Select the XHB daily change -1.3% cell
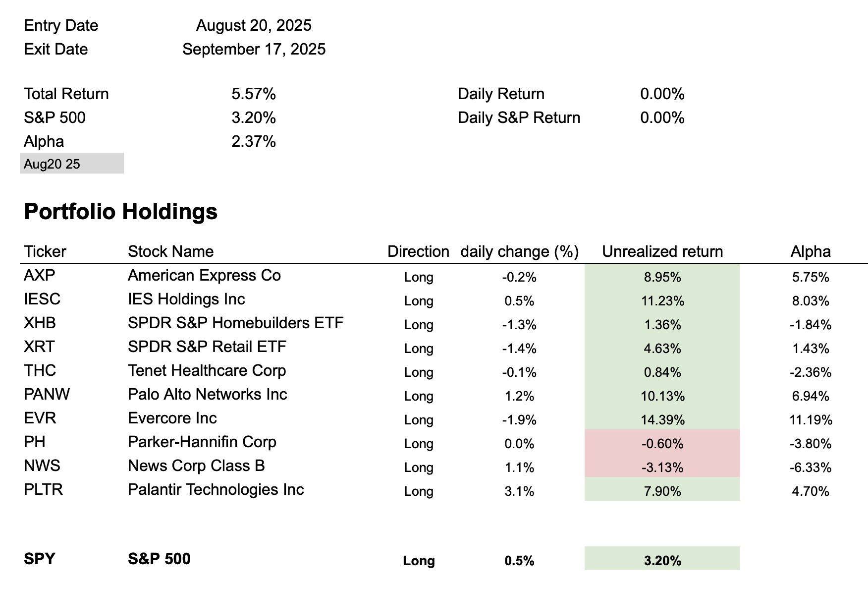The height and width of the screenshot is (590, 868). [519, 325]
